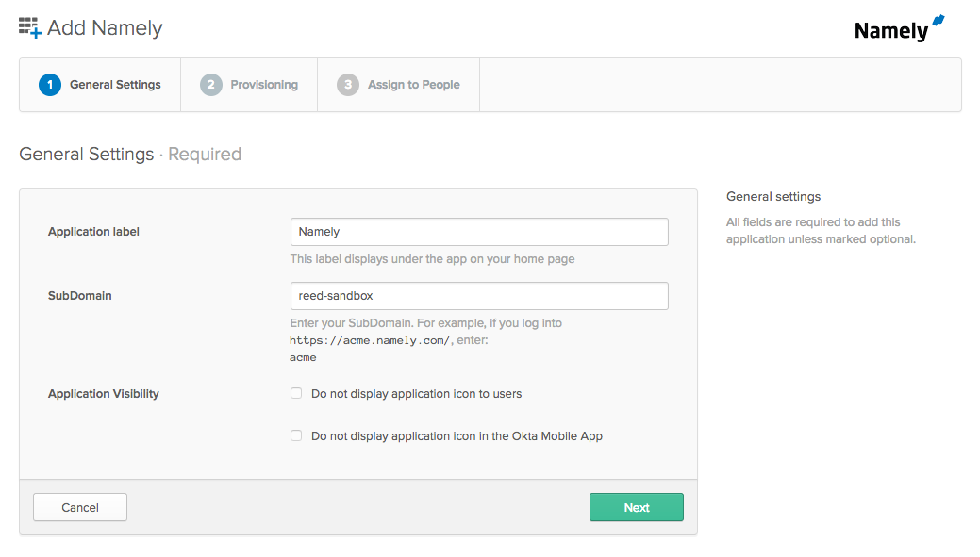Viewport: 980px width, 557px height.
Task: Click the 'Application Visibility' label
Action: coord(104,394)
